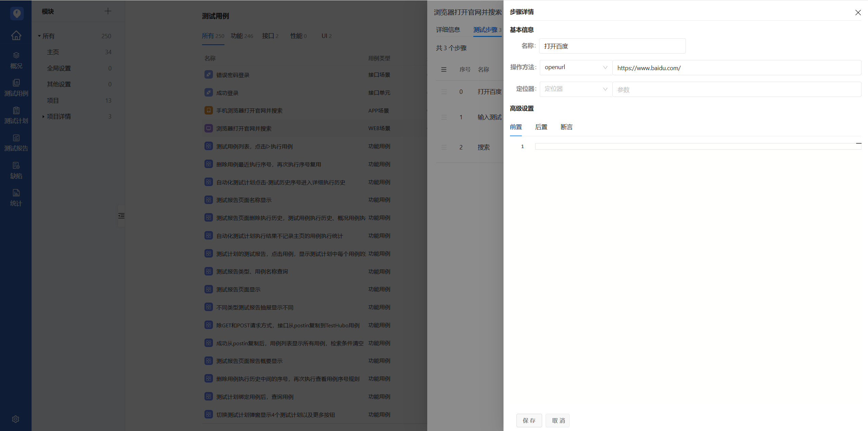The height and width of the screenshot is (431, 868).
Task: Click the 取消 button
Action: point(558,420)
